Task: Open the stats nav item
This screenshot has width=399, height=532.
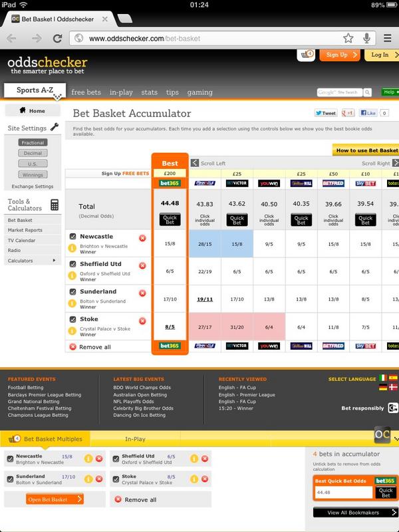Action: point(149,92)
